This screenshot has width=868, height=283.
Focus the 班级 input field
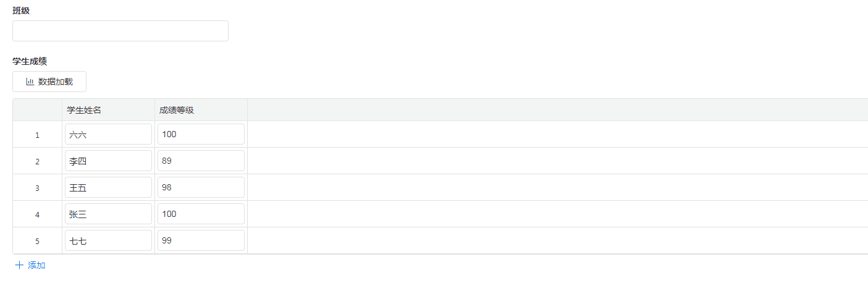click(x=120, y=31)
